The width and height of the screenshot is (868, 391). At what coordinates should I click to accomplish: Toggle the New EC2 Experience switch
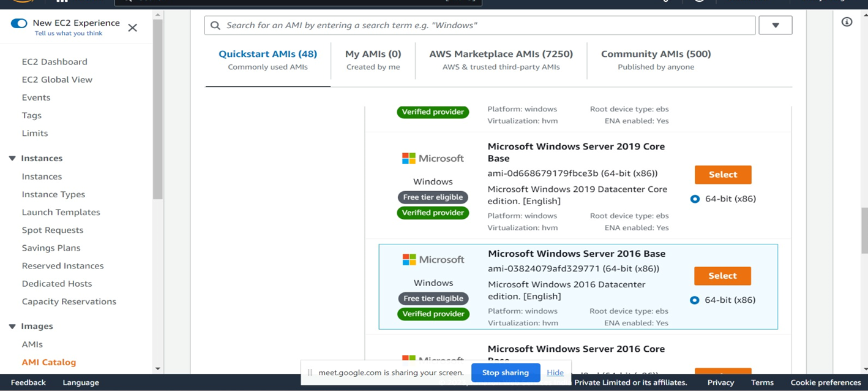19,23
